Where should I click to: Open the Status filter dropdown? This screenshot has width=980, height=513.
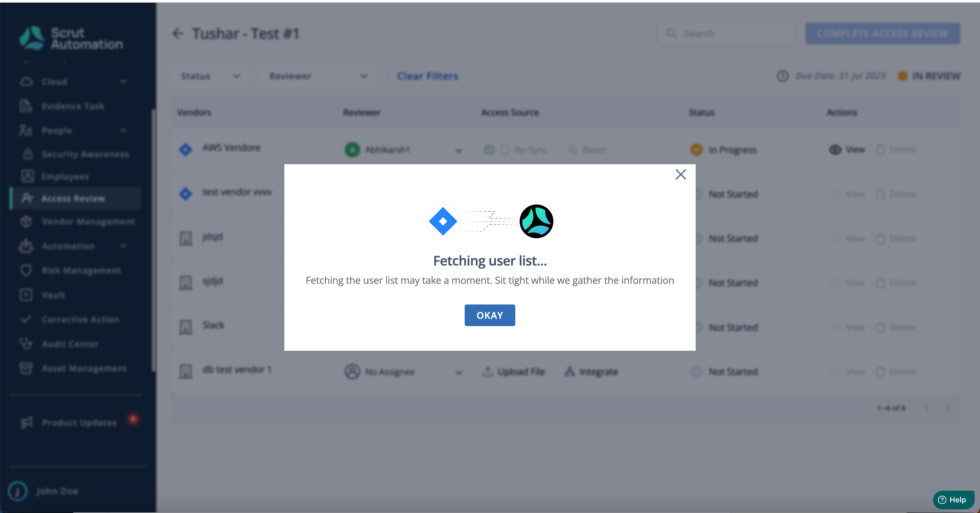pyautogui.click(x=210, y=76)
